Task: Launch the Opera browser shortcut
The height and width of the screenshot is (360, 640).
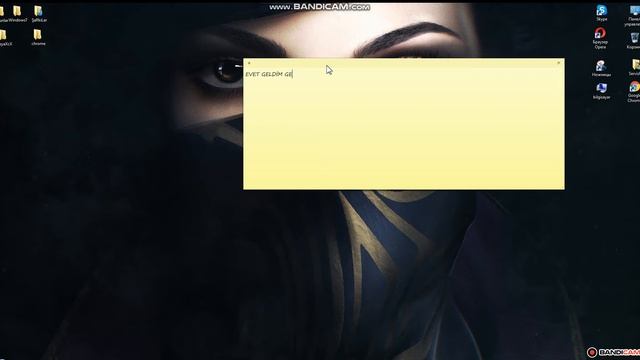Action: 600,38
